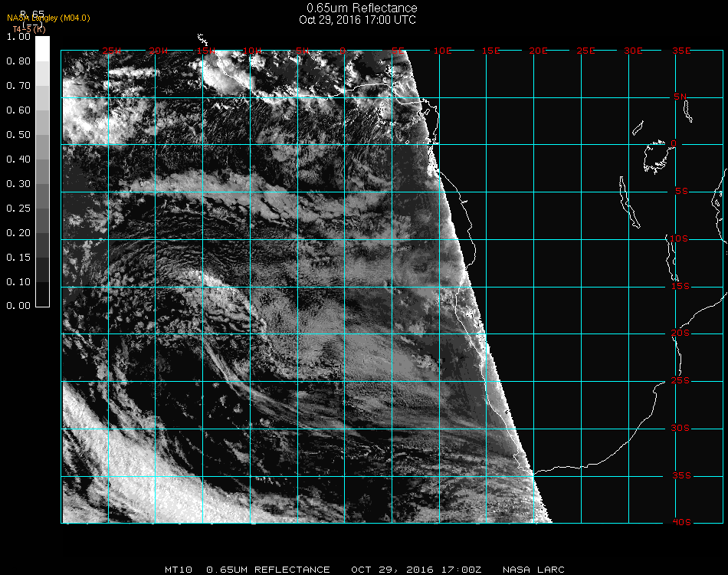Click the 5E longitude label
This screenshot has width=728, height=575.
pos(398,51)
